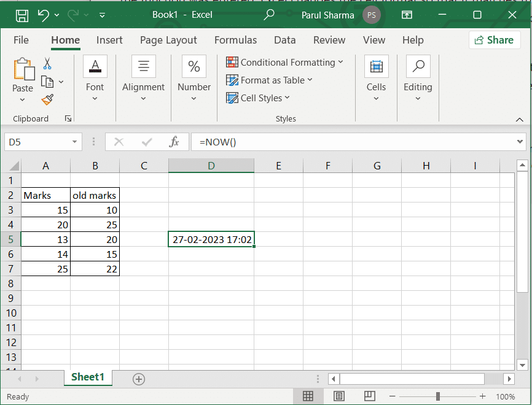532x405 pixels.
Task: Open Conditional Formatting menu
Action: tap(284, 63)
